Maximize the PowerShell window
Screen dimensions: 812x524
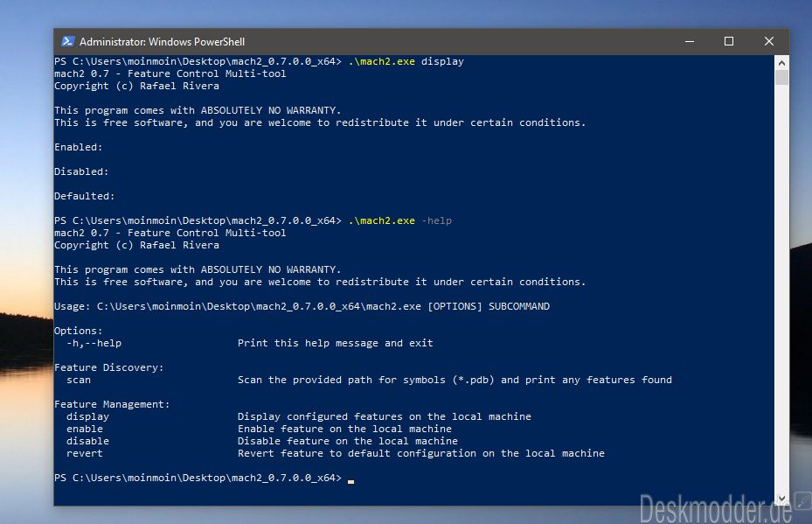(729, 41)
